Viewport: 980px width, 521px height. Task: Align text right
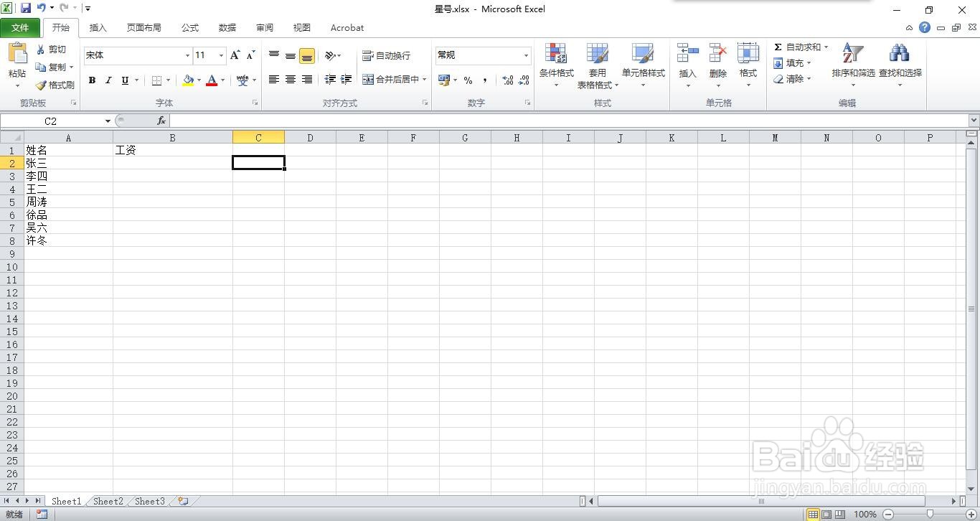coord(307,80)
